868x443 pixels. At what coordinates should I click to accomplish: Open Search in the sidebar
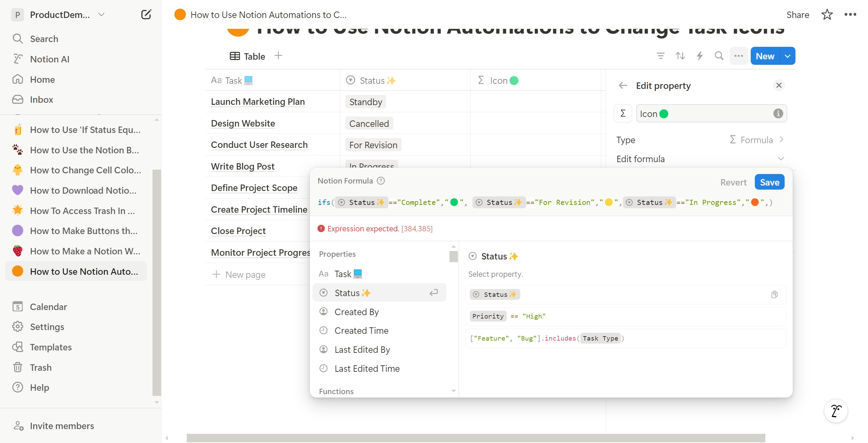pos(44,39)
